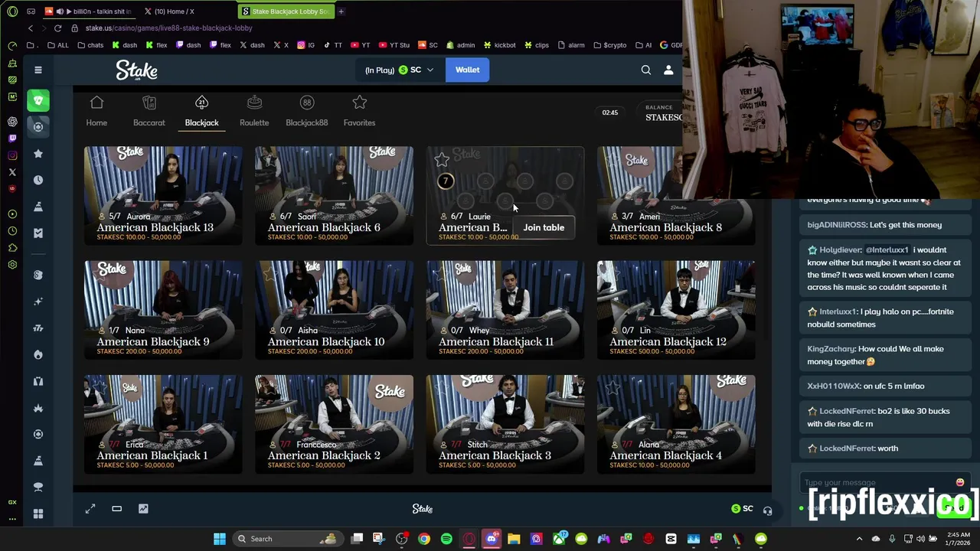Click the Stake logo in header
Viewport: 980px width, 551px height.
pyautogui.click(x=136, y=70)
